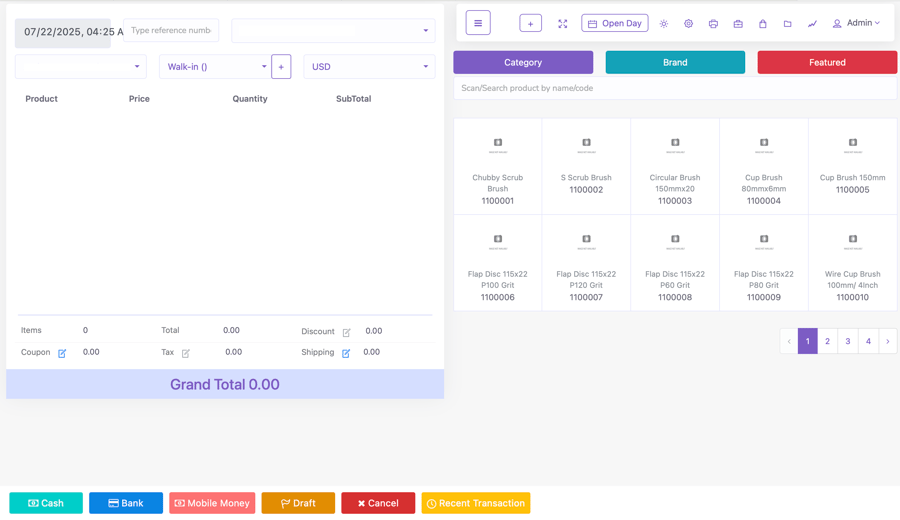This screenshot has height=520, width=900.
Task: Add Flap Disc P120 Grit product
Action: click(x=586, y=263)
